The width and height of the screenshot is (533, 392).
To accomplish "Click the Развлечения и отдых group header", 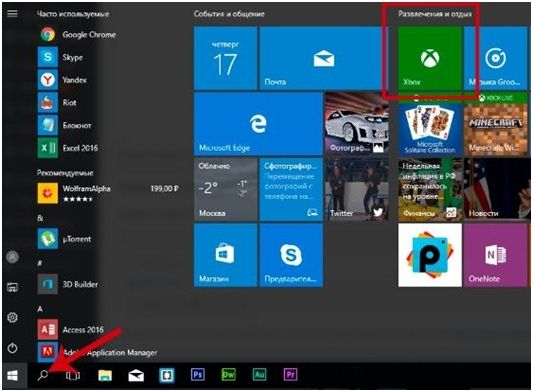I will tap(435, 14).
